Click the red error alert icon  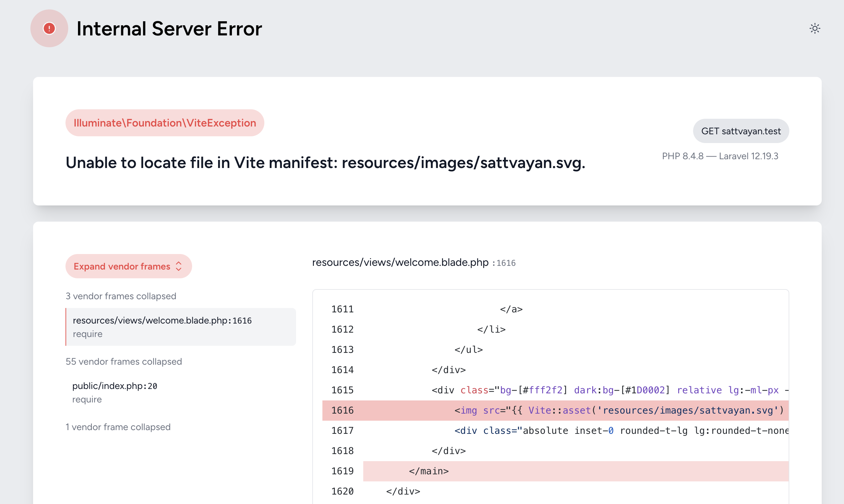click(49, 29)
